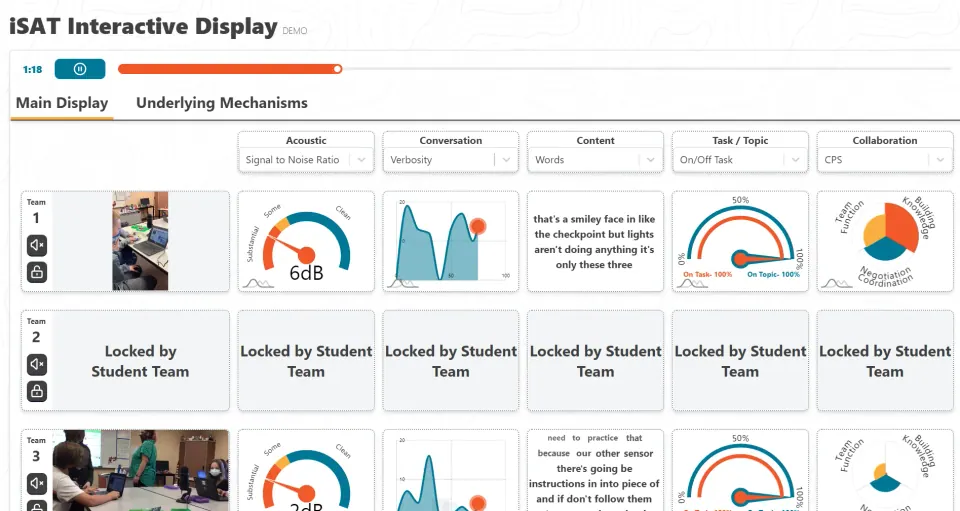
Task: Open the Collaboration CPS dropdown
Action: pos(885,160)
